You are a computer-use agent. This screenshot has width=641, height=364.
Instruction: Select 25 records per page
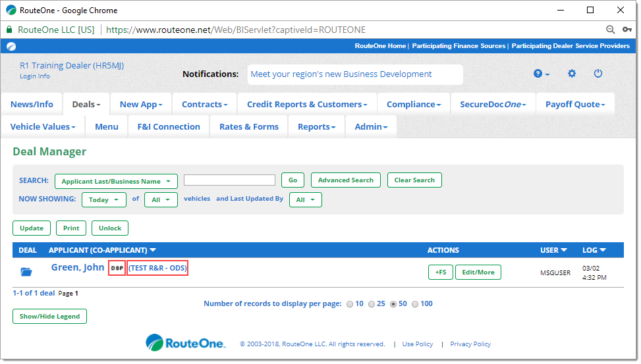(x=371, y=304)
